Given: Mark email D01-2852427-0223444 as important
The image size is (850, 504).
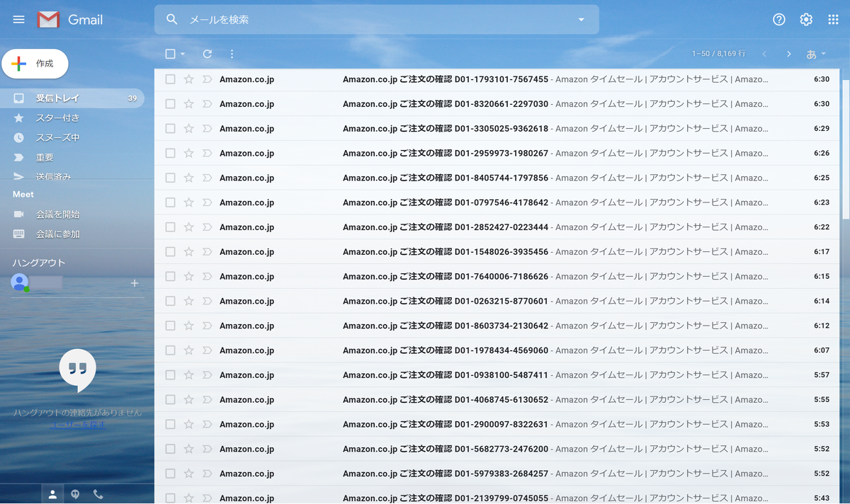Looking at the screenshot, I should point(207,227).
